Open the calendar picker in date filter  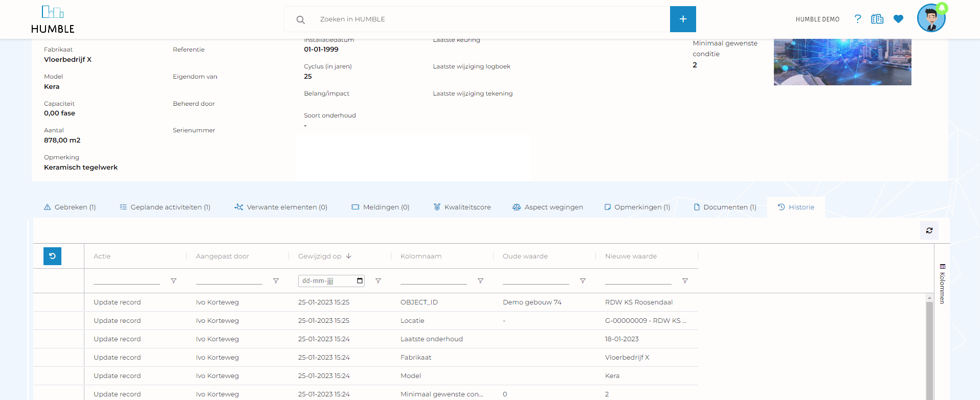(360, 280)
